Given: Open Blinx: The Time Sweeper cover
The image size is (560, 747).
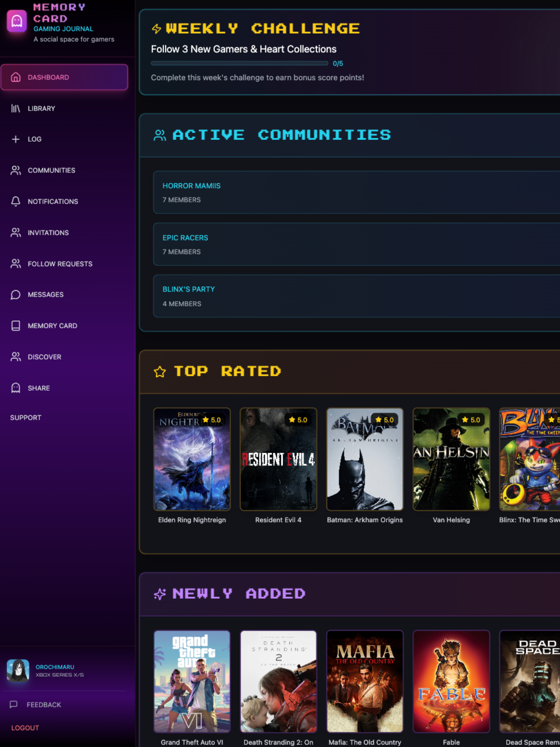Looking at the screenshot, I should [x=530, y=459].
